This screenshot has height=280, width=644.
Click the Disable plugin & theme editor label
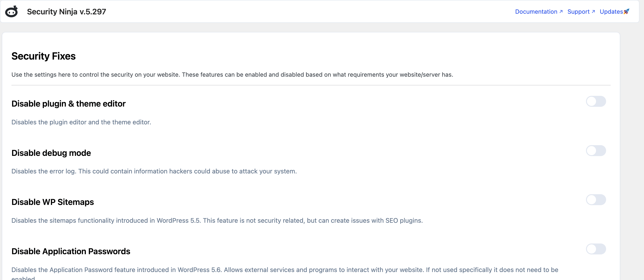(x=69, y=104)
